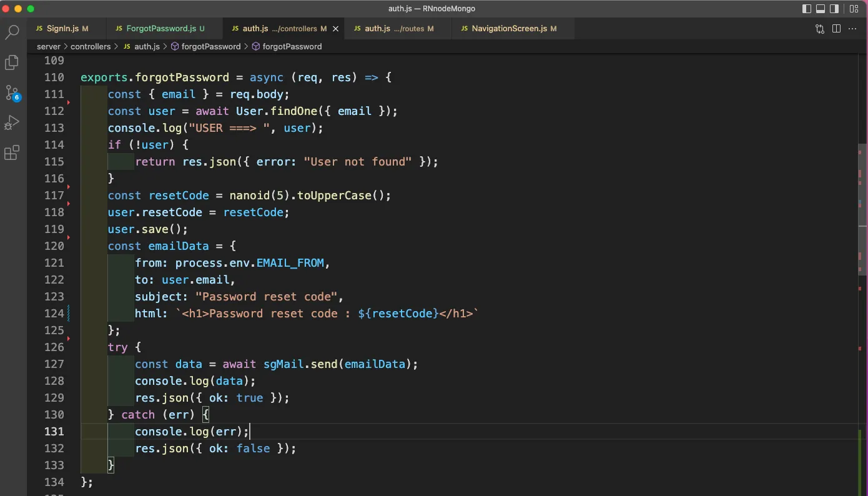Click user.resetCode on line 118

tap(155, 212)
